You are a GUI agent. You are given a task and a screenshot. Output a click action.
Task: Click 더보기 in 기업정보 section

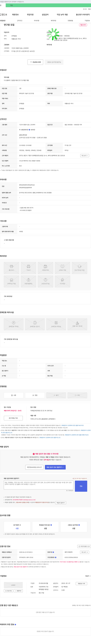[x=88, y=576]
